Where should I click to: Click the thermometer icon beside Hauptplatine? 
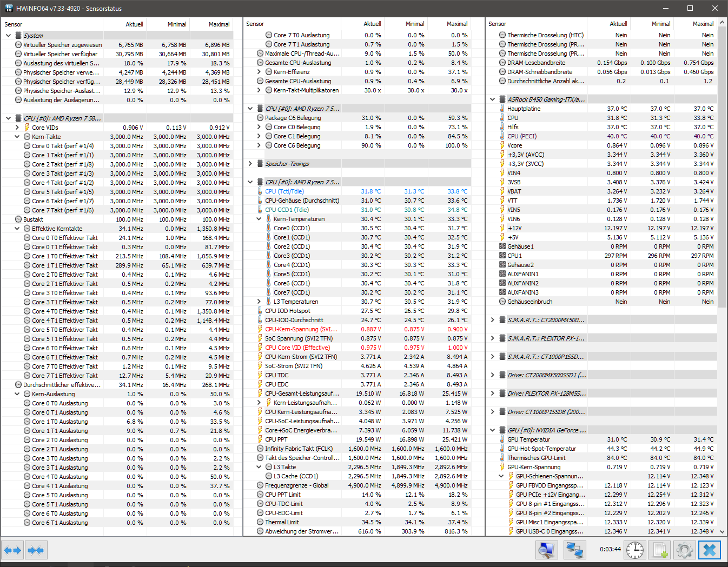pyautogui.click(x=502, y=109)
